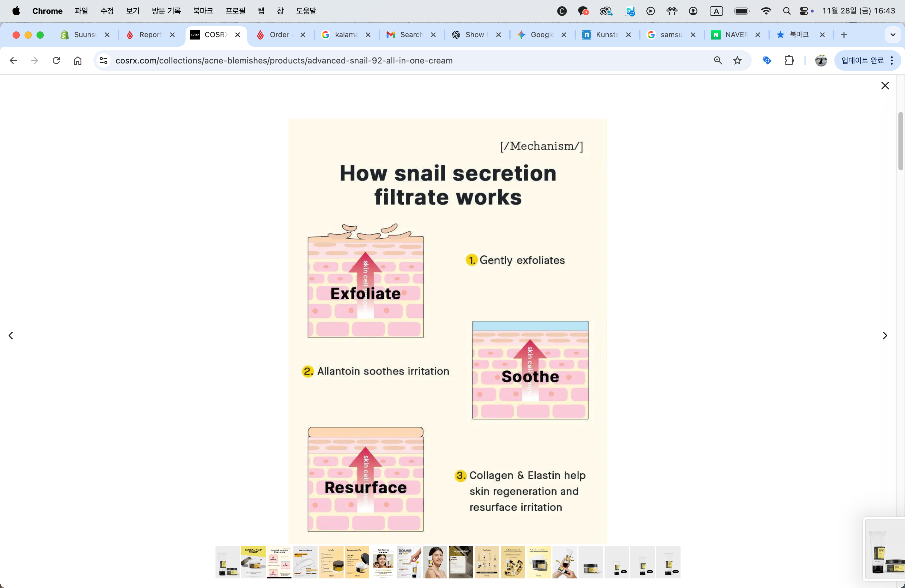Click the 업데이트 완료 button
The image size is (905, 588).
click(x=862, y=60)
